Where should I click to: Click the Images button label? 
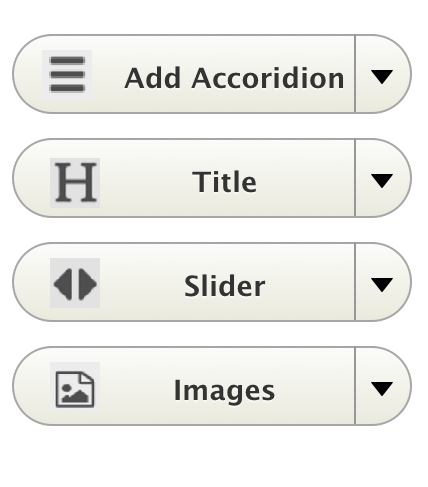(x=224, y=391)
